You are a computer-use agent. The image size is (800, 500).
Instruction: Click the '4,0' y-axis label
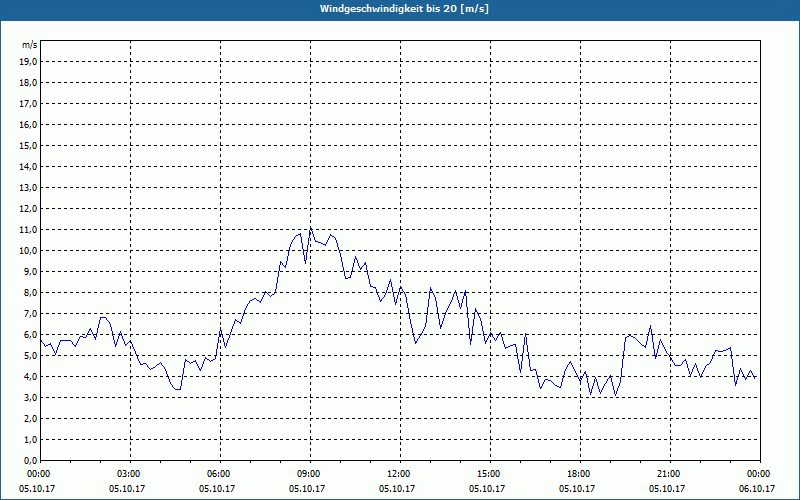point(31,377)
